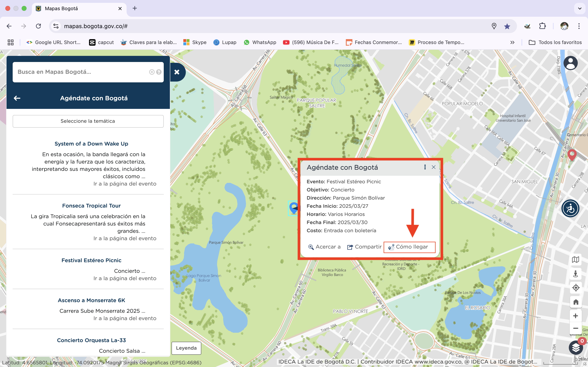
Task: Activate the street view pegman icon
Action: [575, 274]
